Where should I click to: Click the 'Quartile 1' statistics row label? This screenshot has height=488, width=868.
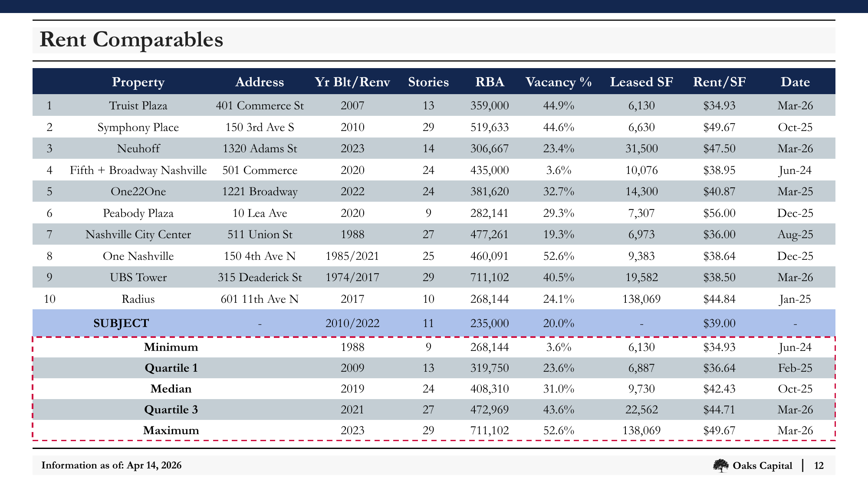(x=171, y=368)
